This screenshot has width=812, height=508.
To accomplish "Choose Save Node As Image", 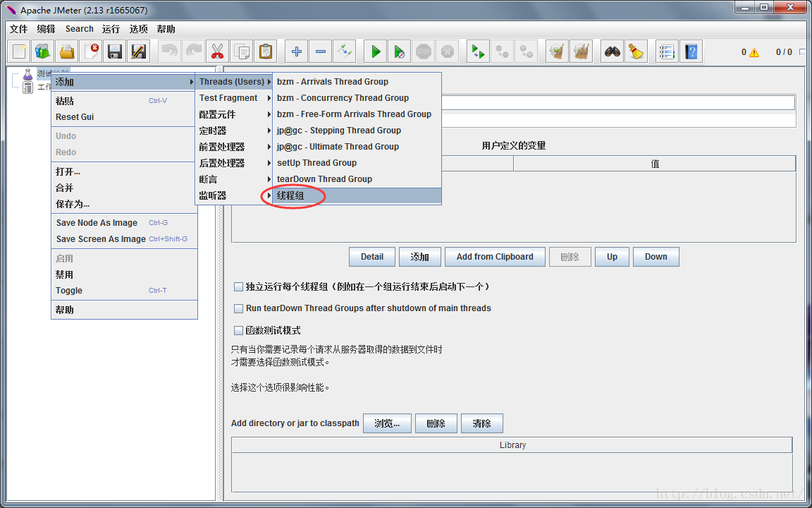I will [x=124, y=223].
